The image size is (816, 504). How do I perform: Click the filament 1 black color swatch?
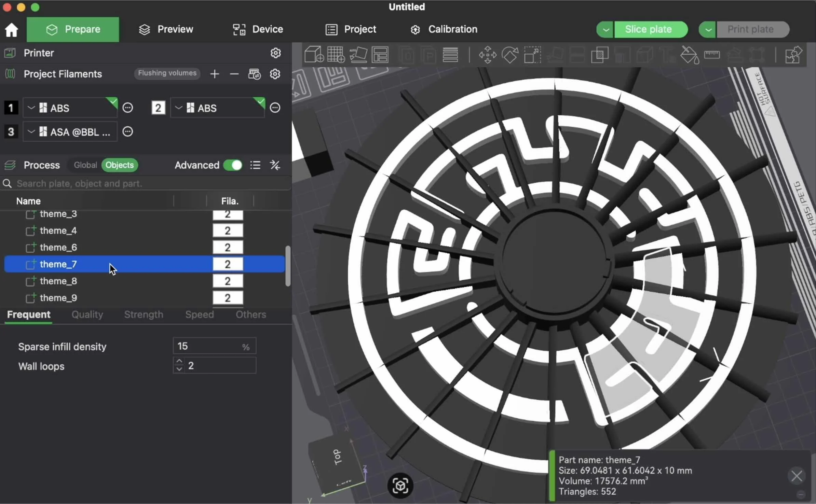pyautogui.click(x=11, y=108)
